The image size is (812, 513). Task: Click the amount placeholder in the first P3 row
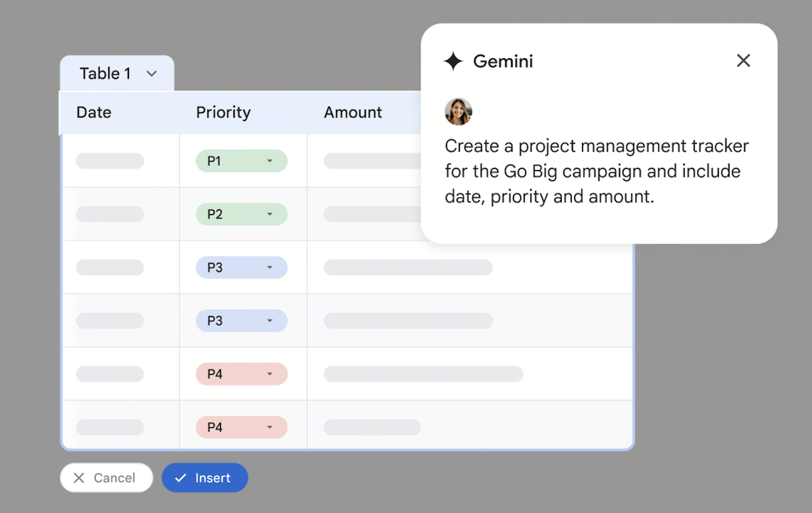(x=408, y=267)
